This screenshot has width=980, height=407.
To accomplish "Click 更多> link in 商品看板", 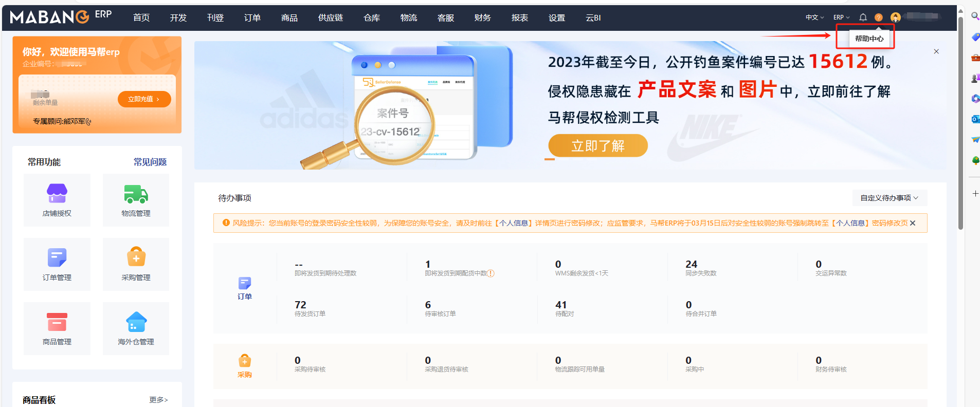I will (x=158, y=400).
